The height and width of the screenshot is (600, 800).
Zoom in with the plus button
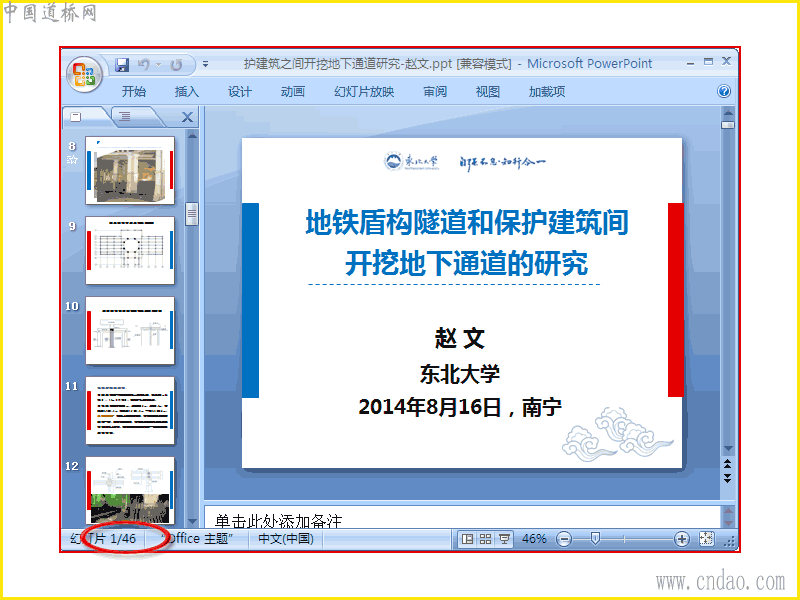click(x=682, y=539)
